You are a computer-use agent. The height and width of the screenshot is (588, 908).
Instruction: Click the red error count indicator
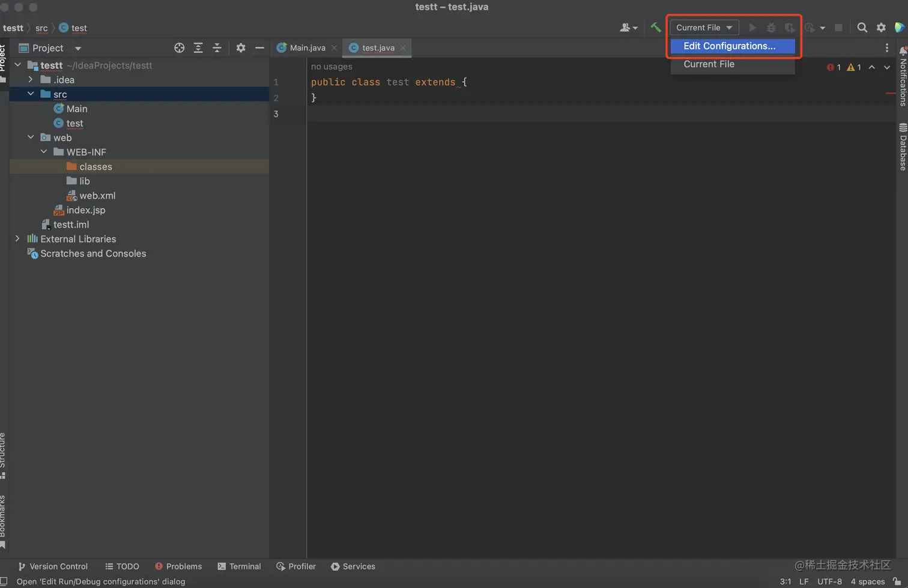click(x=834, y=67)
